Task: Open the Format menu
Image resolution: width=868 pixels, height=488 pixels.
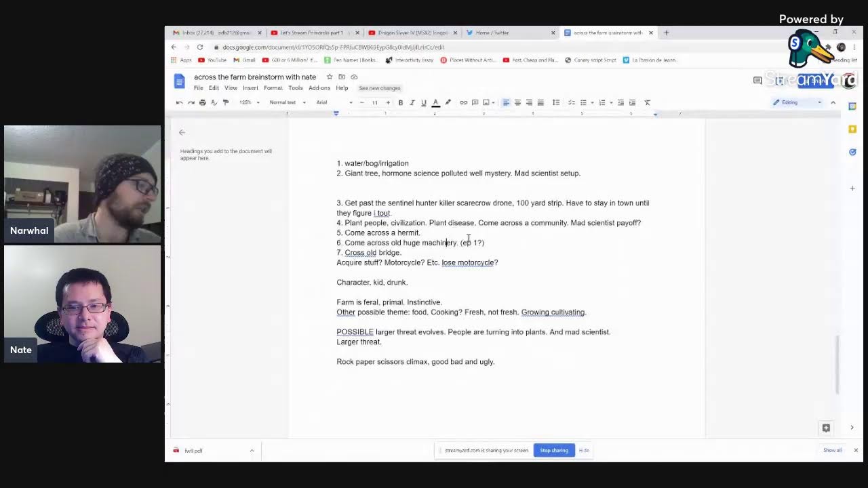Action: (x=273, y=88)
